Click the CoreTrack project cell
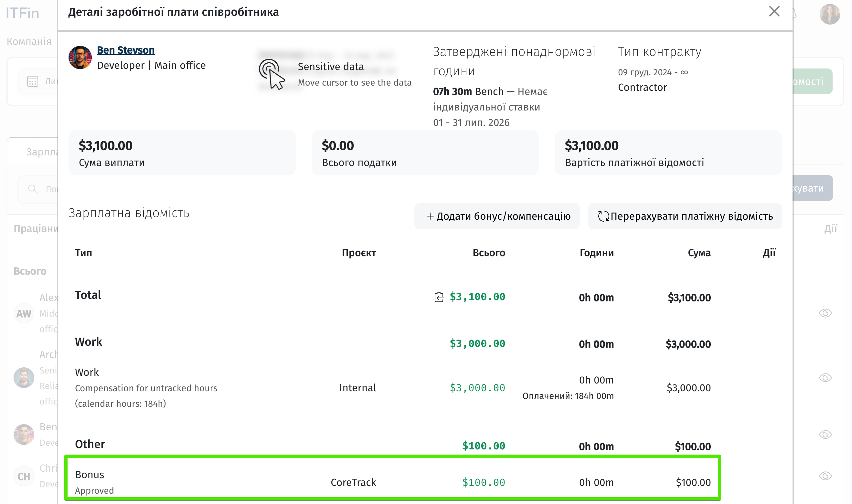 click(x=353, y=482)
